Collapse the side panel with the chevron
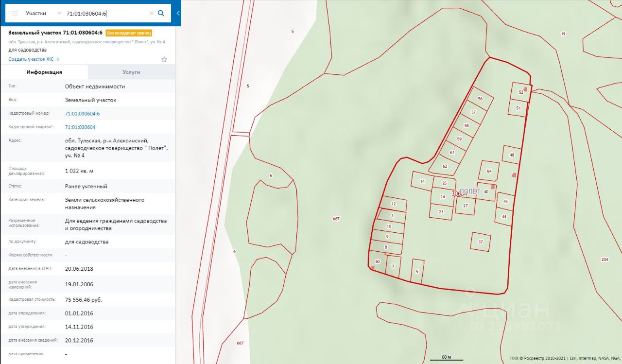Screen dimensions: 622x364 (178, 13)
